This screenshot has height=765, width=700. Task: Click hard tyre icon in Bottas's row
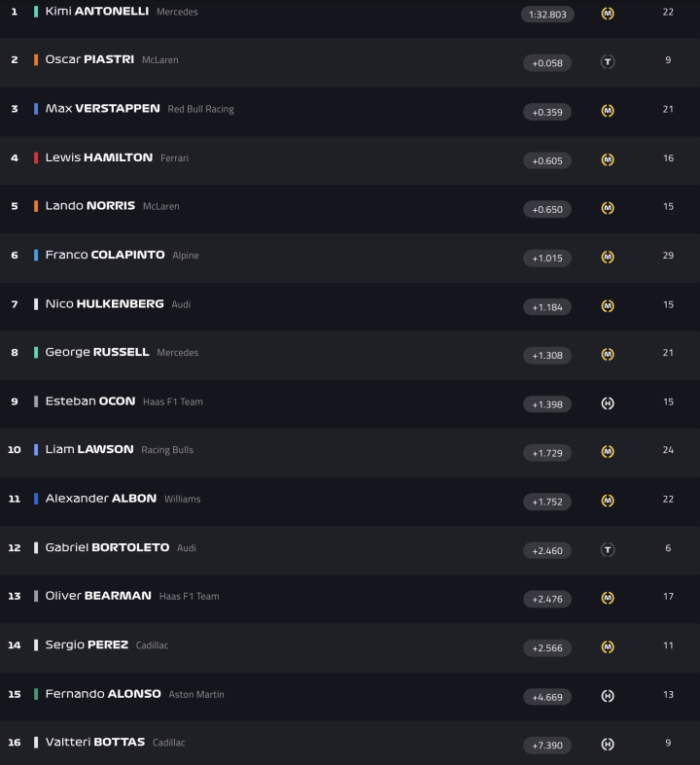608,745
